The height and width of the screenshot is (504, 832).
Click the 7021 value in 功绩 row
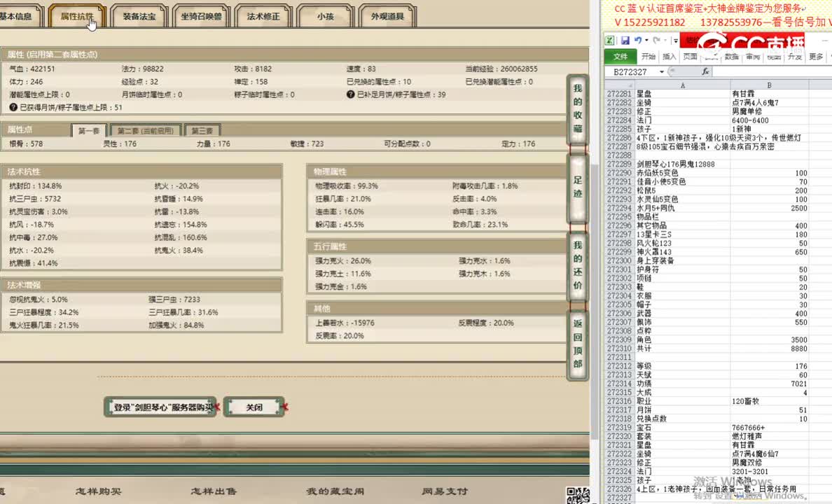[x=770, y=384]
